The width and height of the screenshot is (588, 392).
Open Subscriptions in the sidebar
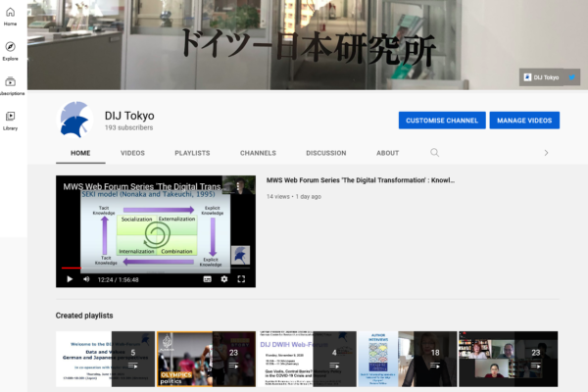(10, 86)
